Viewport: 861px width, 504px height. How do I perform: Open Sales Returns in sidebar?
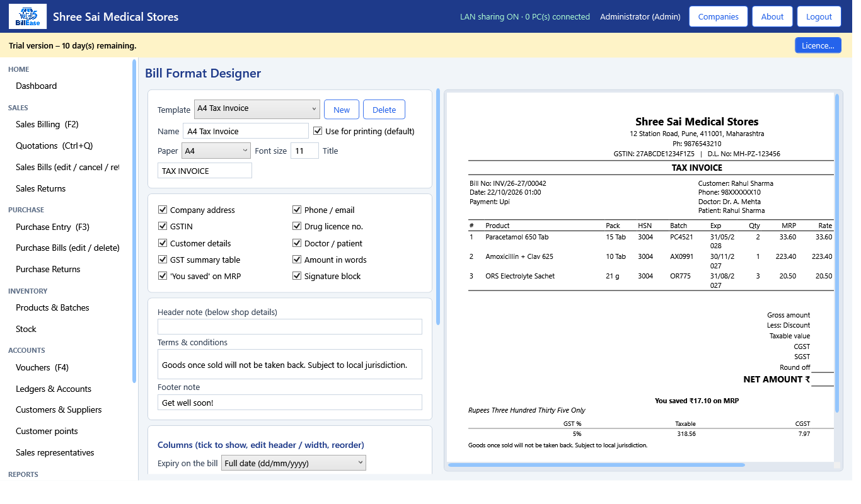click(41, 188)
